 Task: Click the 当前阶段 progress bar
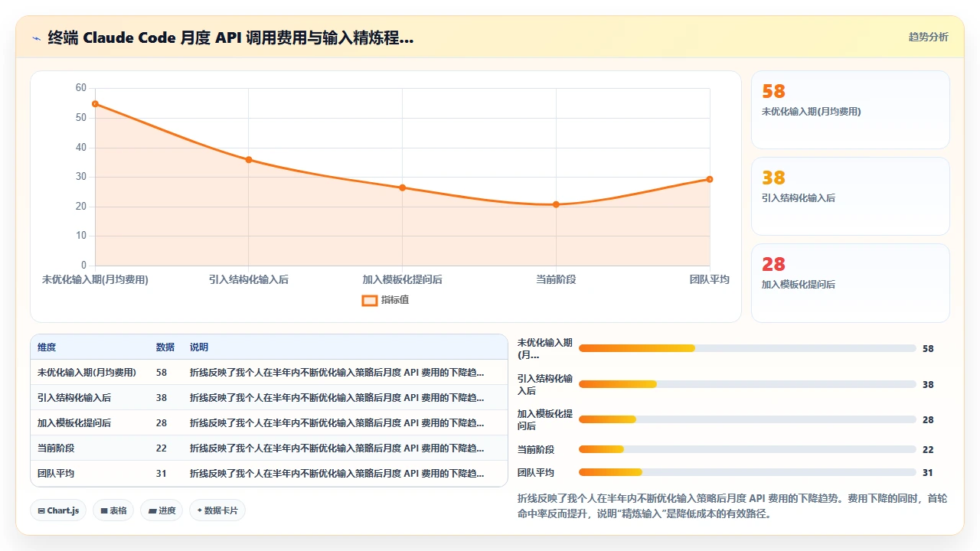click(x=747, y=449)
